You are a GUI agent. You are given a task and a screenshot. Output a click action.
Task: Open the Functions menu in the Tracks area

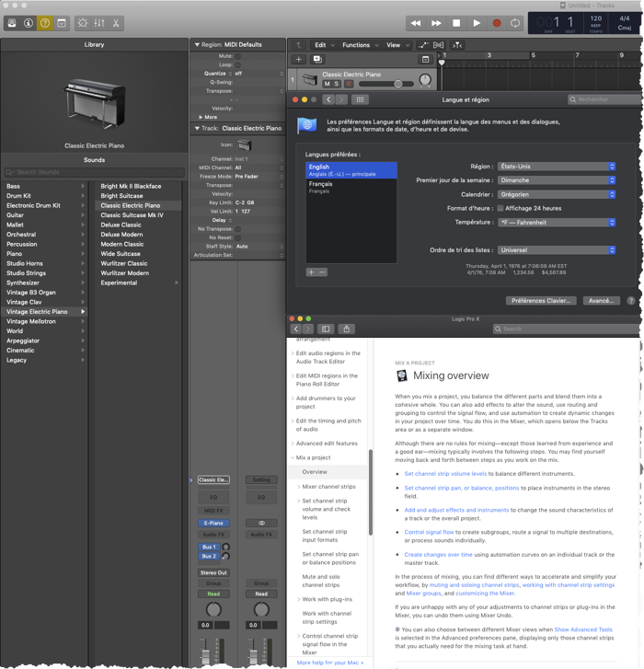pyautogui.click(x=358, y=44)
